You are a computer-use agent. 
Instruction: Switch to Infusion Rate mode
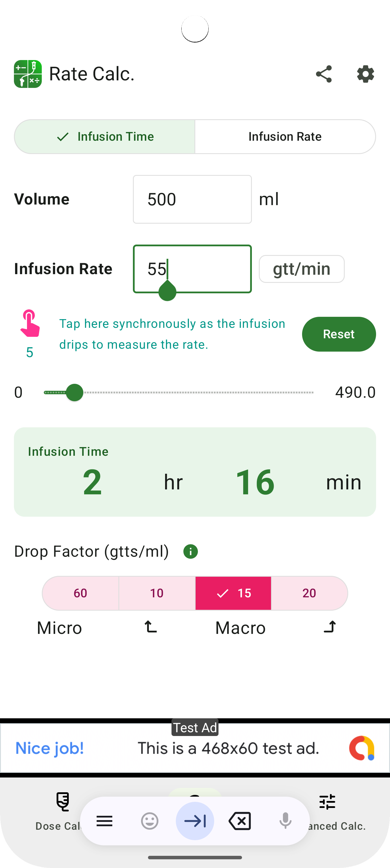click(x=285, y=137)
